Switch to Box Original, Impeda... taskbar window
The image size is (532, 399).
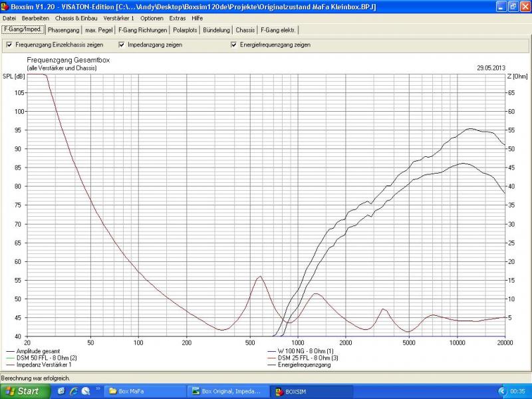pos(228,391)
